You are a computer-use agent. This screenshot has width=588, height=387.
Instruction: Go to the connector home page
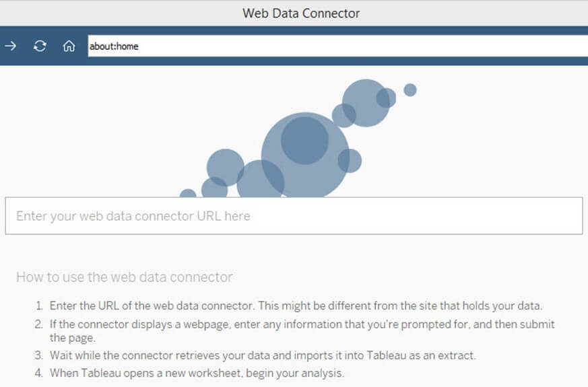click(69, 46)
